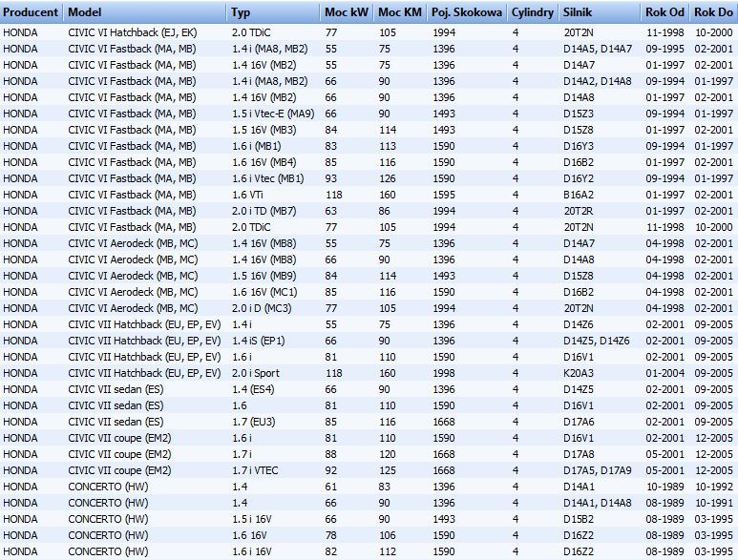The height and width of the screenshot is (560, 738).
Task: Select type cell 1.6 i 16V
Action: [x=252, y=551]
